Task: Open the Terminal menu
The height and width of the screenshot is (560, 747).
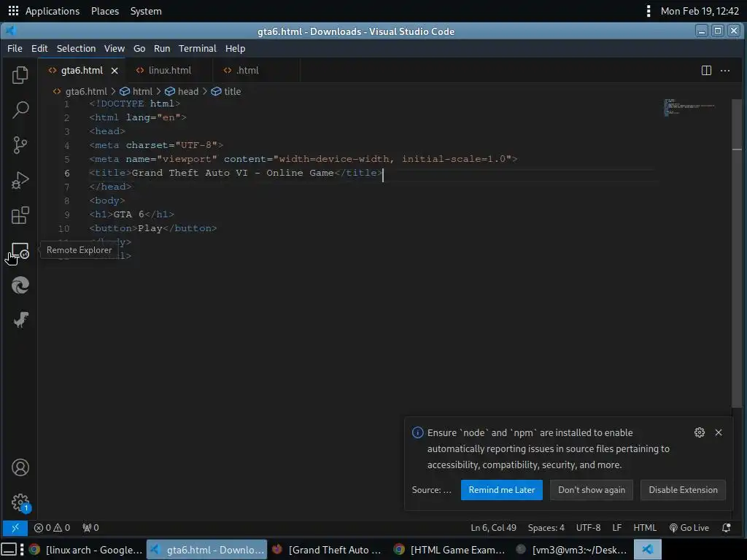Action: tap(197, 49)
